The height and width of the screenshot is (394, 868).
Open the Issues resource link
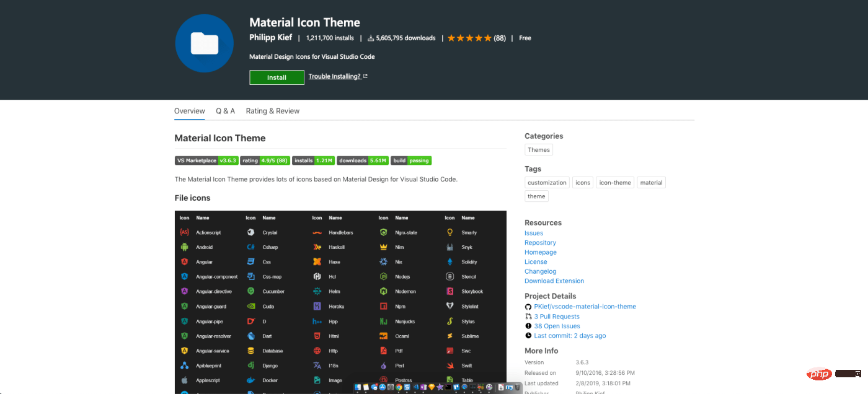click(534, 234)
